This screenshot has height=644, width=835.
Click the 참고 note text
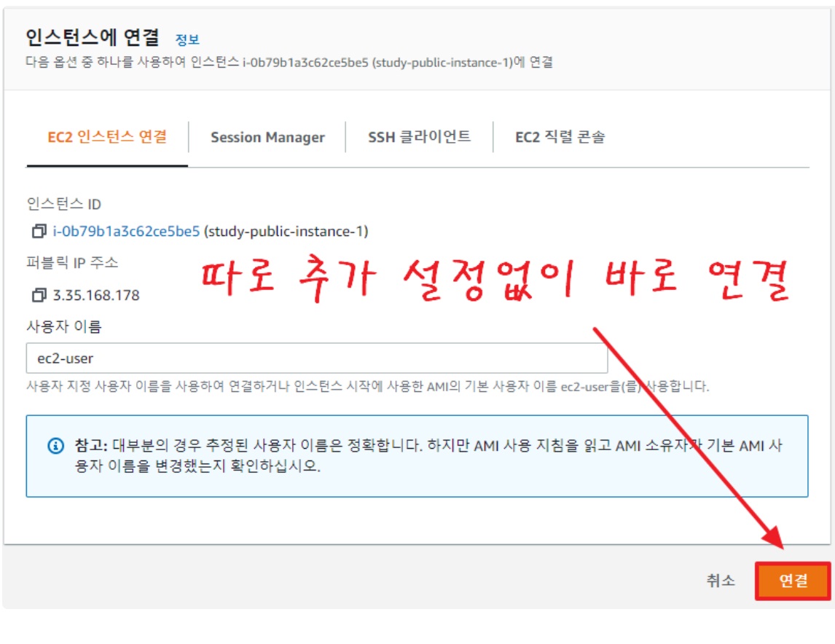coord(428,455)
